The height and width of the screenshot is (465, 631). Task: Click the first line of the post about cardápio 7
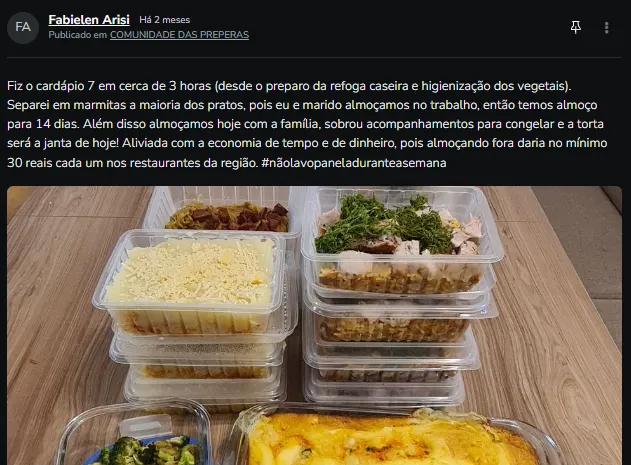pyautogui.click(x=289, y=86)
